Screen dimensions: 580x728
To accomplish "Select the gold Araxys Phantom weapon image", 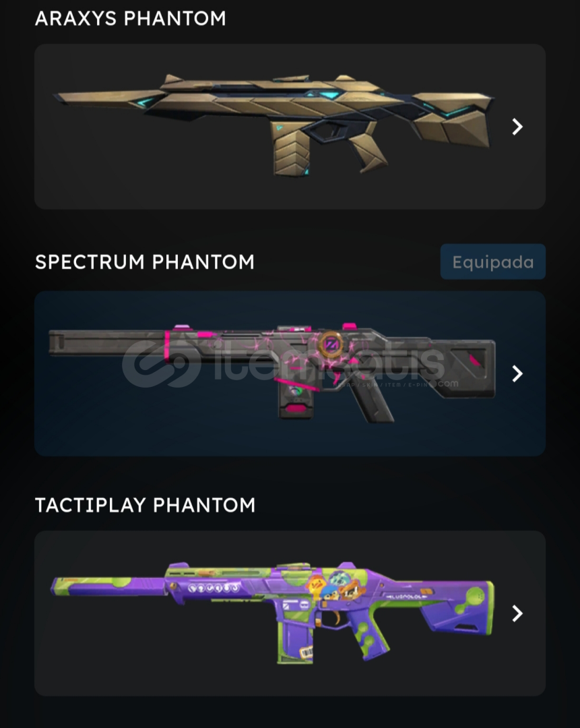I will click(273, 125).
